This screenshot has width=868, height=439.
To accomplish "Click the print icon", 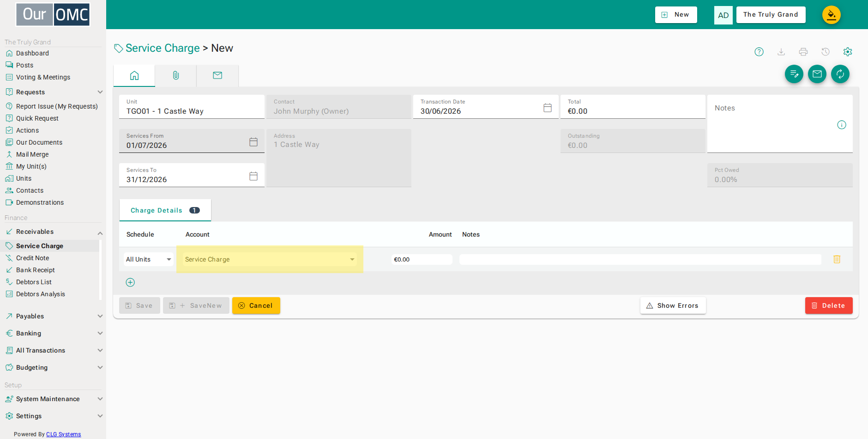I will point(803,52).
